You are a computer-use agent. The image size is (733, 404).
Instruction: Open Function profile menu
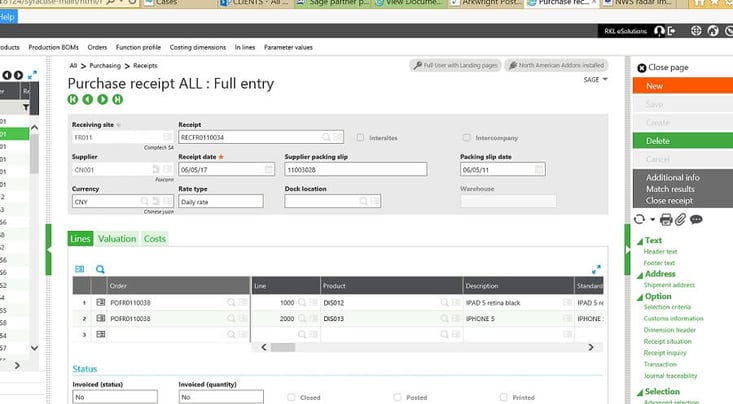(138, 47)
